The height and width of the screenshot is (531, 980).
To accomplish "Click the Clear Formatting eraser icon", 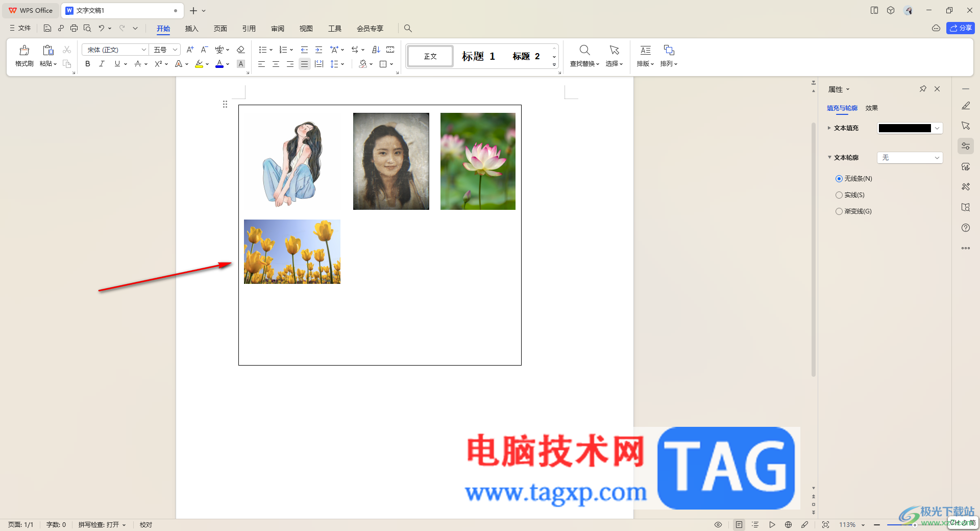I will 241,50.
